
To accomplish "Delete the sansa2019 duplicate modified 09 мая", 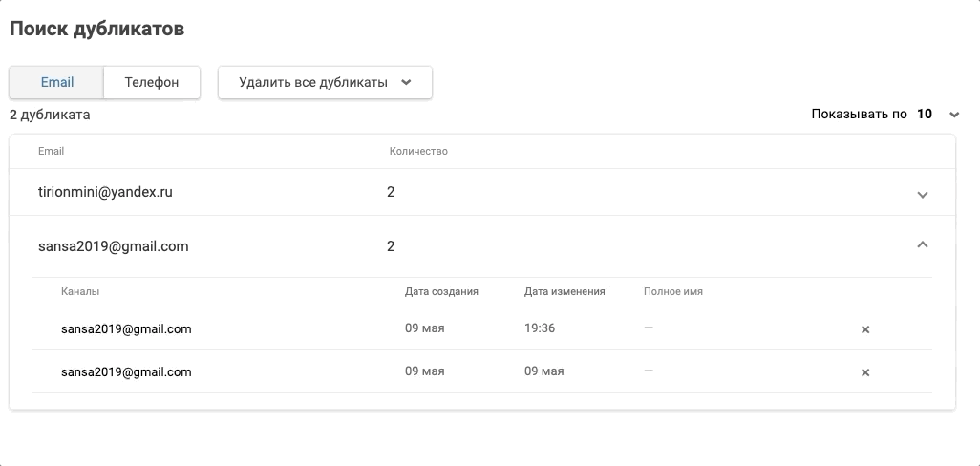I will [x=865, y=372].
